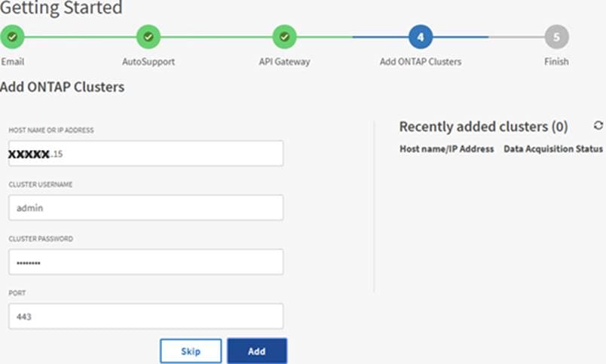Refresh the recently added clusters list

click(x=598, y=125)
